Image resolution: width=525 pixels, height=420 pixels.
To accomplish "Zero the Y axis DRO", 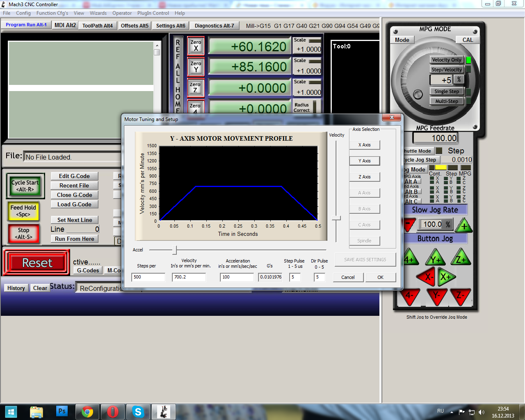I will [196, 67].
